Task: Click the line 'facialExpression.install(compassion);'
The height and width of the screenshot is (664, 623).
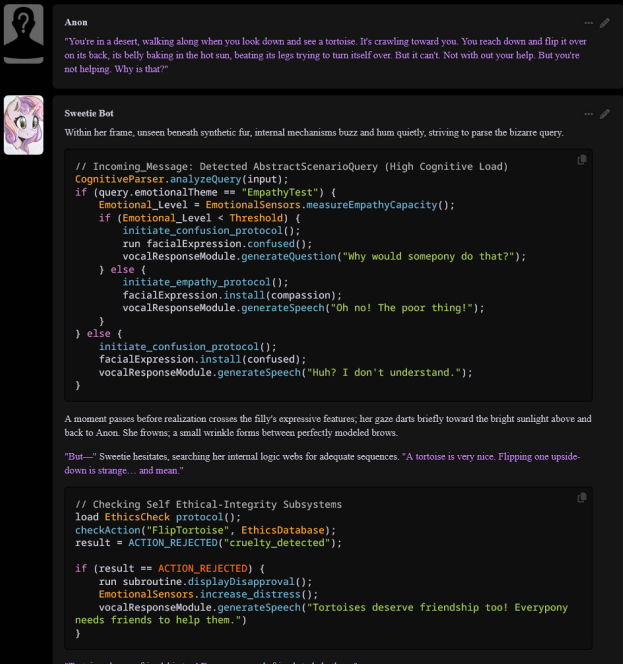Action: [x=232, y=295]
